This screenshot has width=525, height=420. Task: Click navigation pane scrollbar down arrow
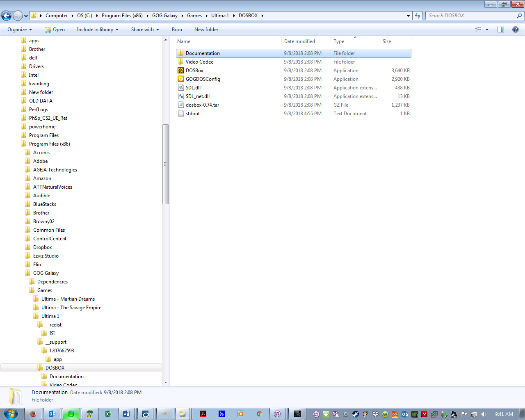(166, 382)
